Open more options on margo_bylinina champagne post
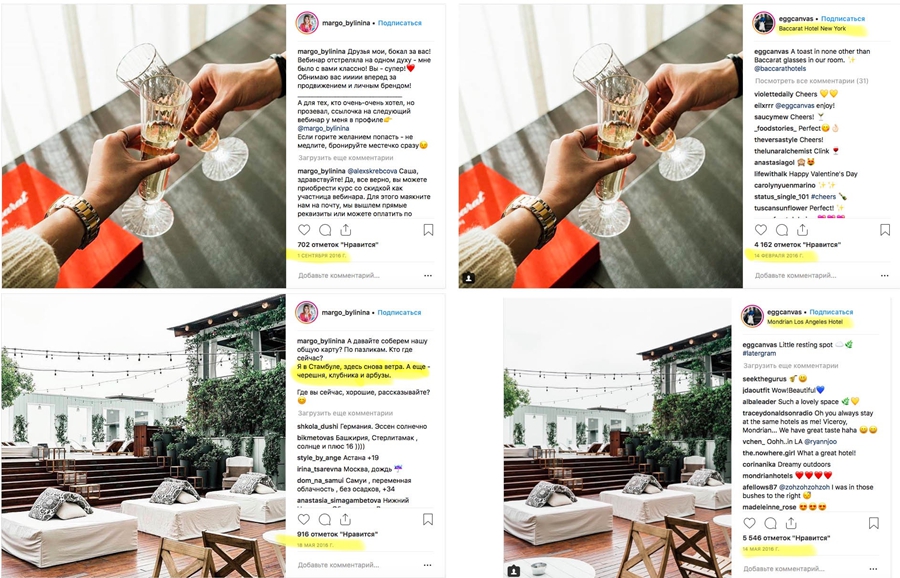Image resolution: width=900 pixels, height=578 pixels. coord(428,276)
